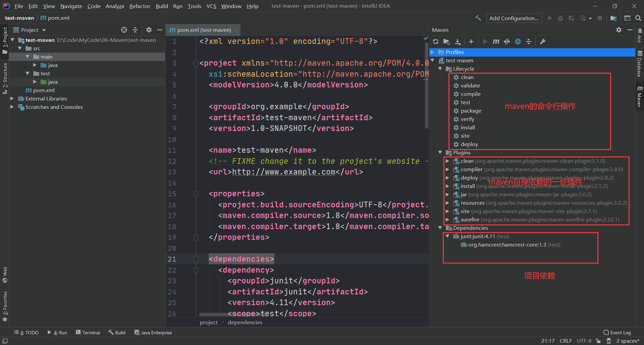Open Project view selector dropdown
The height and width of the screenshot is (345, 644).
point(30,30)
